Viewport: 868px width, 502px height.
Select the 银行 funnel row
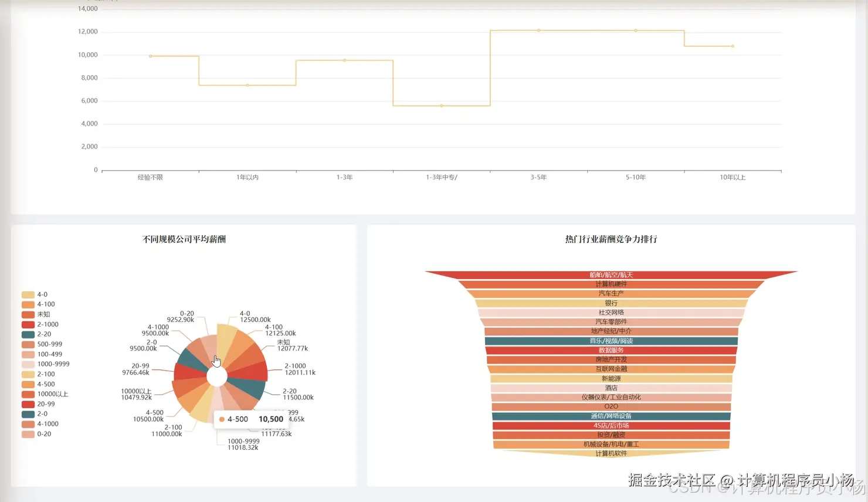pyautogui.click(x=611, y=303)
